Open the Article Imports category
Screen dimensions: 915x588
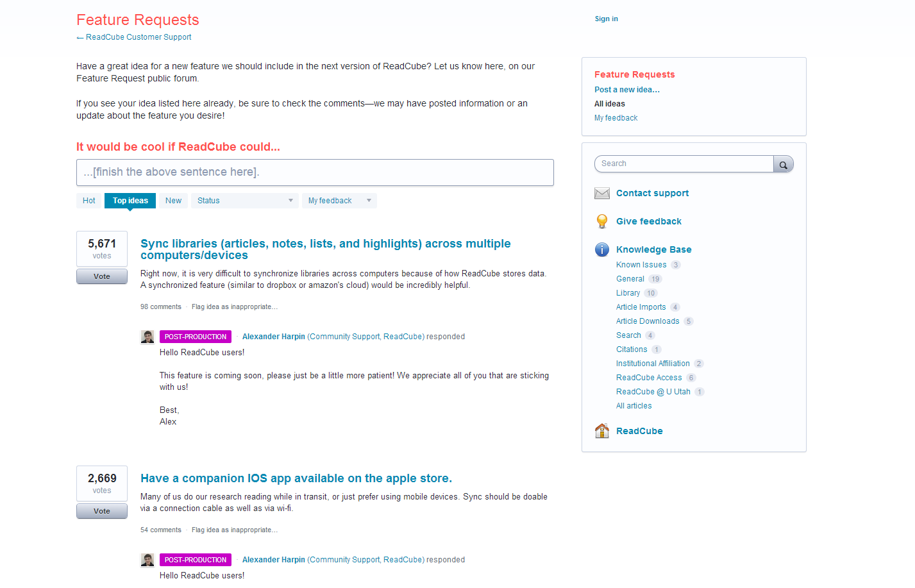pos(641,307)
